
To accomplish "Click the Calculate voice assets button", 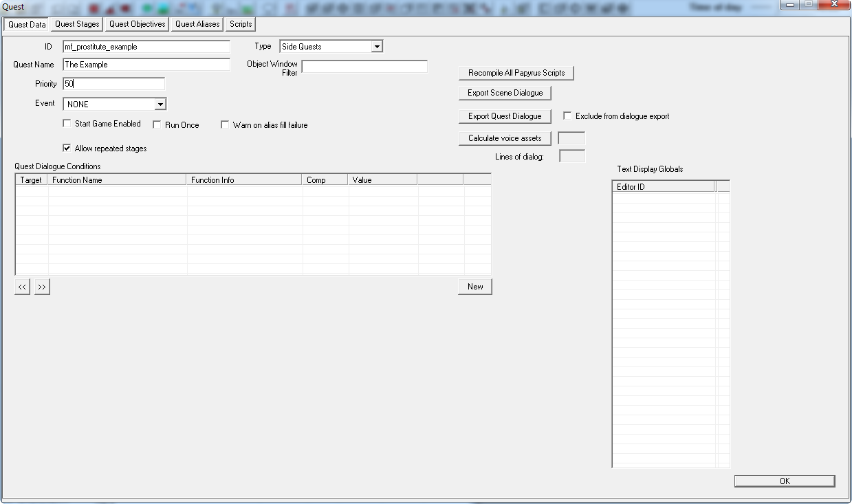I will click(x=505, y=138).
